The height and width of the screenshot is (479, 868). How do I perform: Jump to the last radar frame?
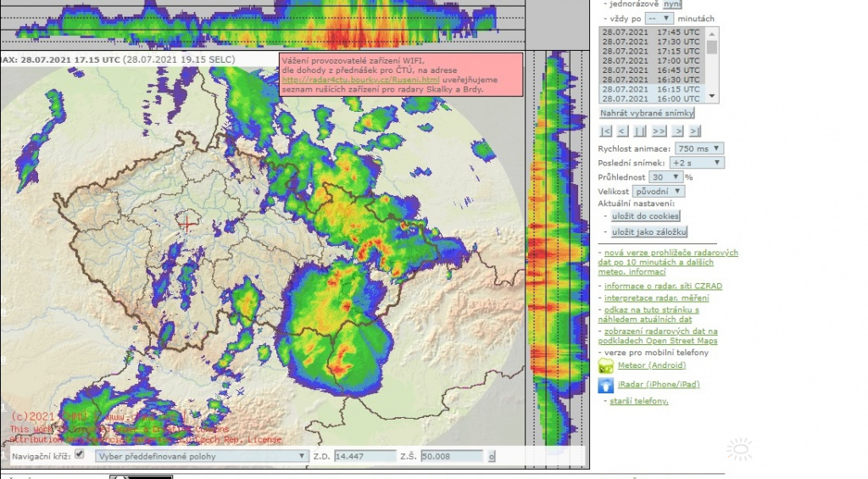(695, 131)
